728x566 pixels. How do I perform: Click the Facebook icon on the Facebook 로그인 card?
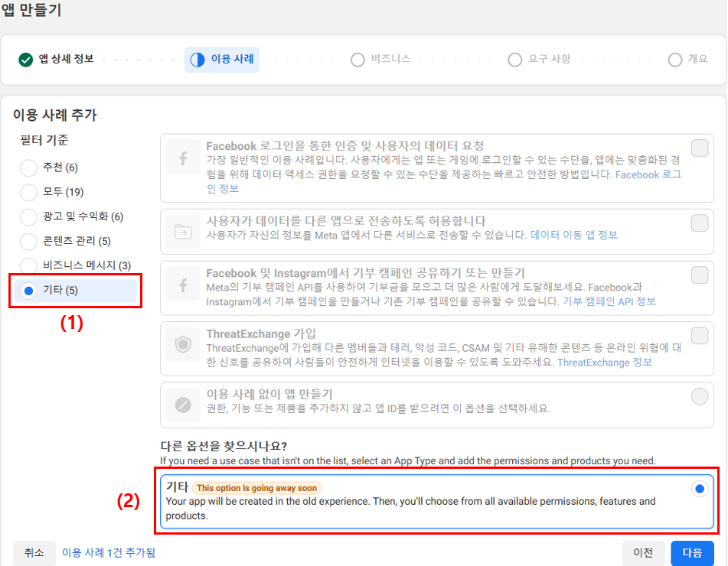[183, 158]
